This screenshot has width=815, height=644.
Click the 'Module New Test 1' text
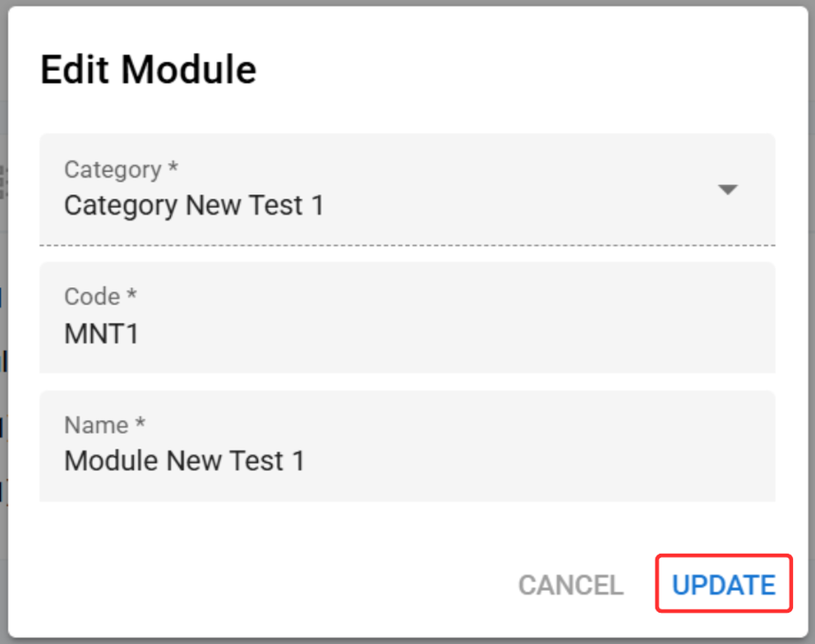(x=184, y=462)
